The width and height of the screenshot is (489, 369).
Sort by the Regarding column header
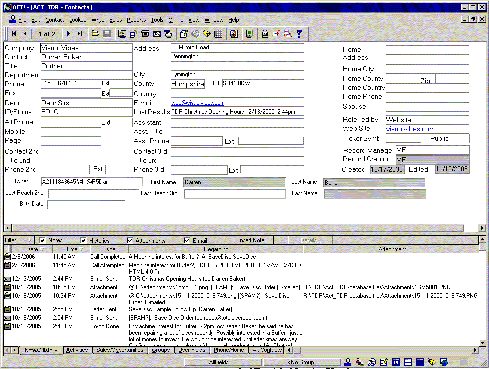(216, 249)
